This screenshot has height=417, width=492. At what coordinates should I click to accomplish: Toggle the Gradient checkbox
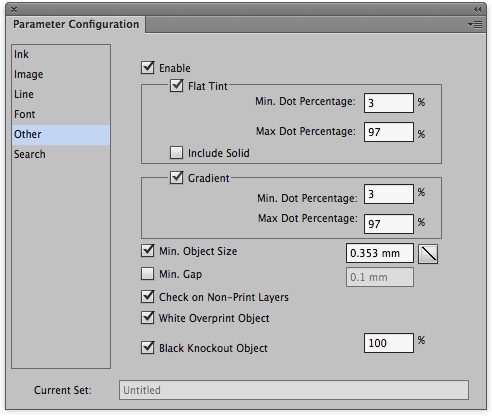coord(177,178)
